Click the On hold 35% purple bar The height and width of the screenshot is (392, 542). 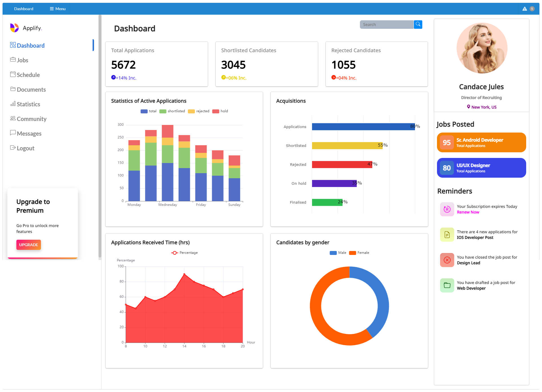pyautogui.click(x=334, y=183)
